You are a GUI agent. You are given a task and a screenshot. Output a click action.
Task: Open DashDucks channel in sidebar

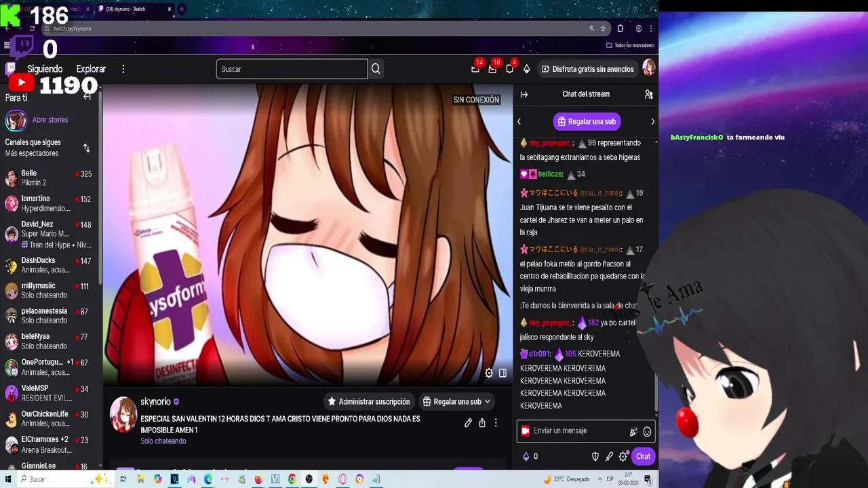(49, 265)
